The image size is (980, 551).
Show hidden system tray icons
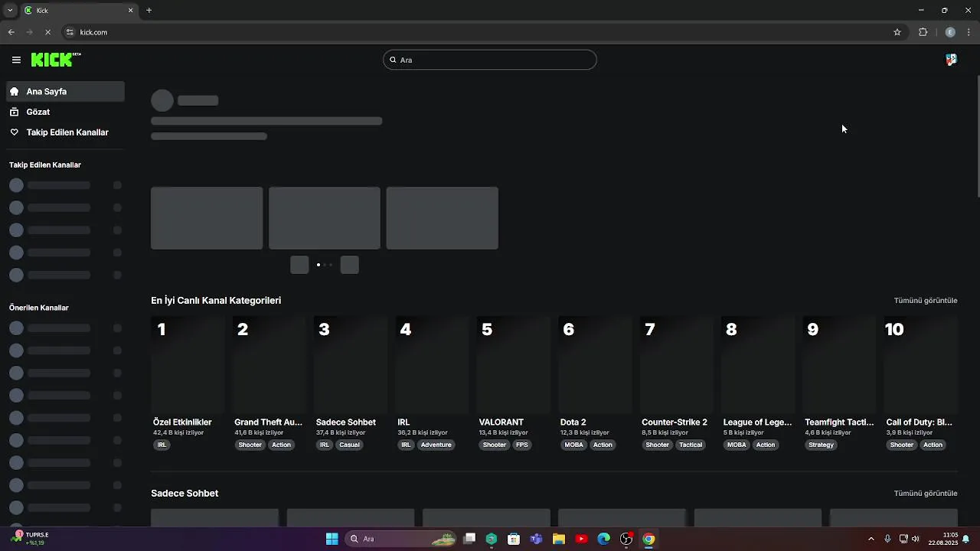coord(871,539)
